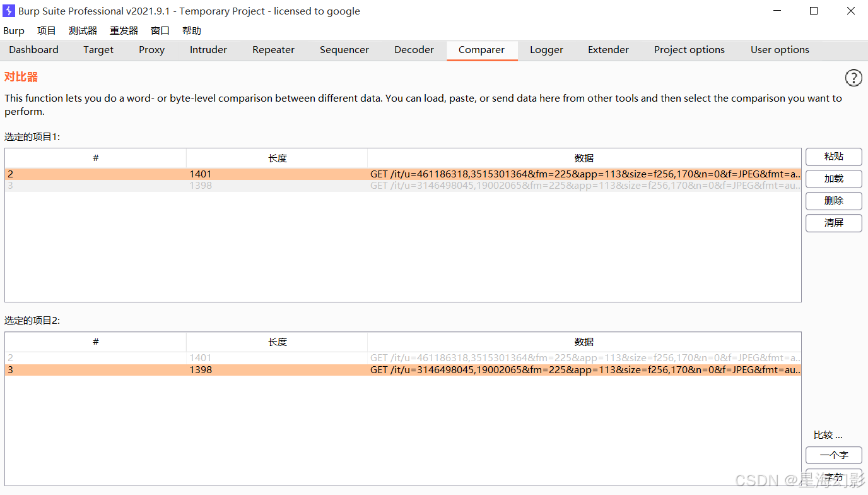Screen dimensions: 868x495
Task: Compare items by words using 一个字 button
Action: click(833, 455)
